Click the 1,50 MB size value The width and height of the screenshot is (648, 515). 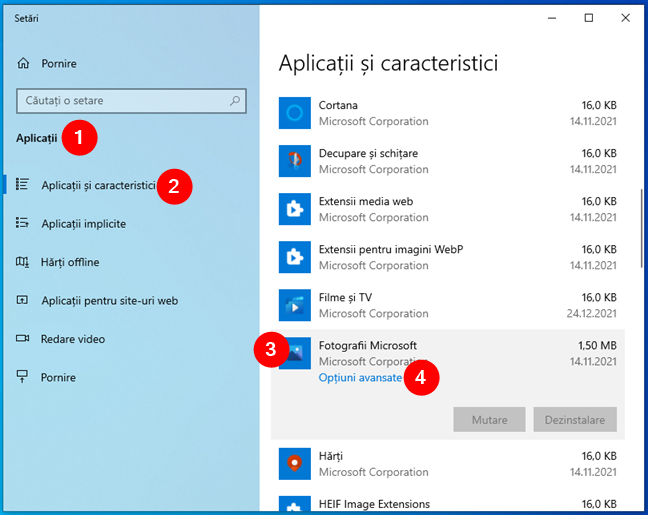[x=597, y=346]
